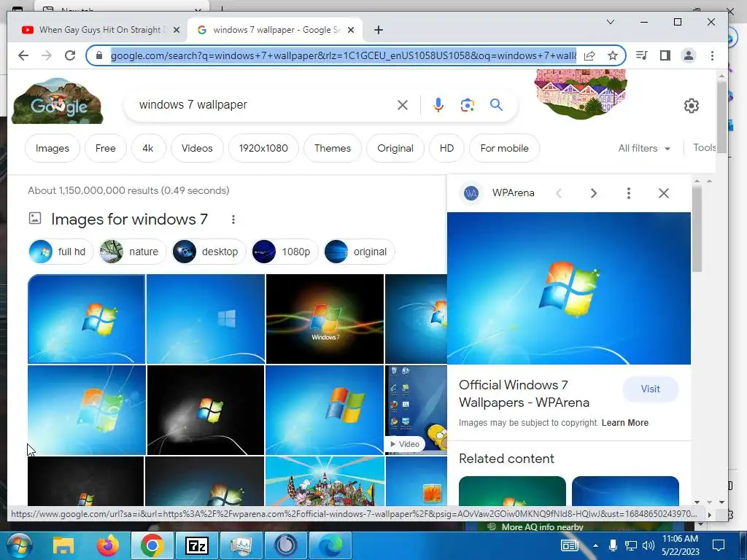
Task: Open Images for windows 7 heading
Action: (129, 219)
